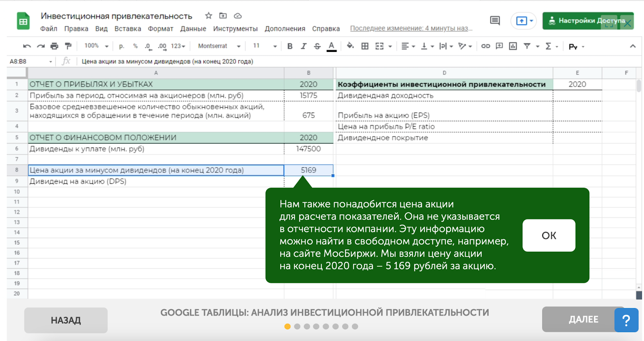The width and height of the screenshot is (644, 341).
Task: Rename document title Инвестиционная привлекательность
Action: (116, 16)
